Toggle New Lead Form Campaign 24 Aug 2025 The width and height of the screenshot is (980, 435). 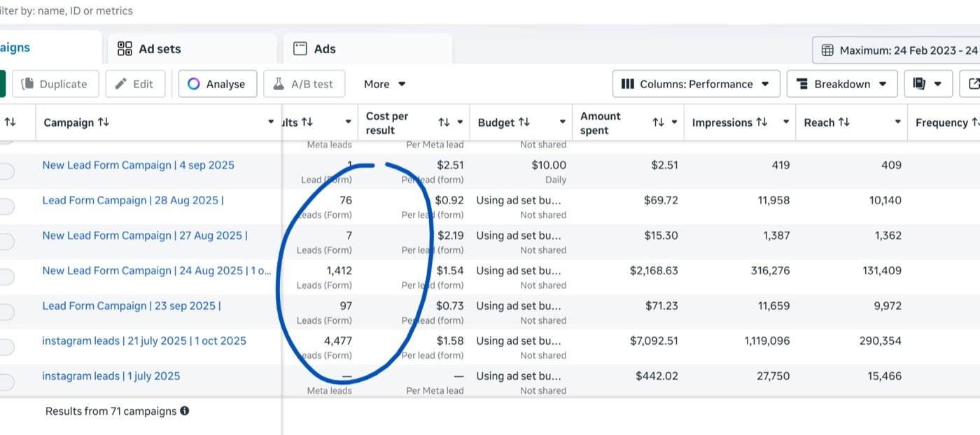tap(6, 276)
